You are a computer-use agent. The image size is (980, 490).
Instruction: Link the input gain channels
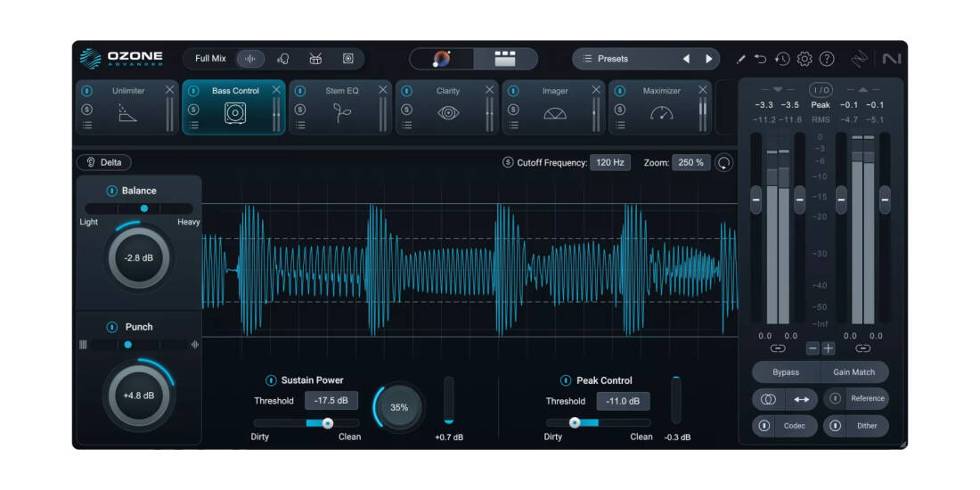778,348
